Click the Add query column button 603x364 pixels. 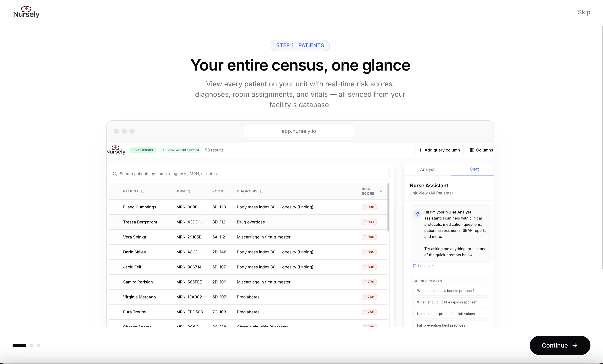439,150
